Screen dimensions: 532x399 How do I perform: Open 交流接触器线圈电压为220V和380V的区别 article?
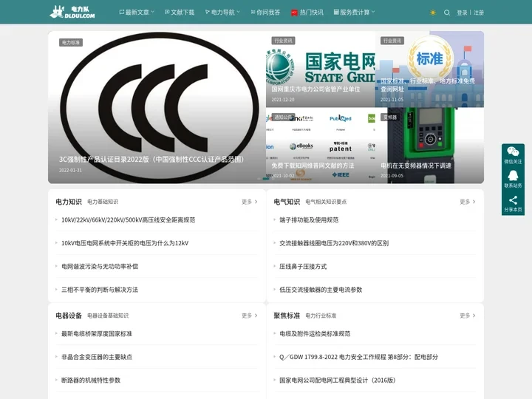(334, 243)
